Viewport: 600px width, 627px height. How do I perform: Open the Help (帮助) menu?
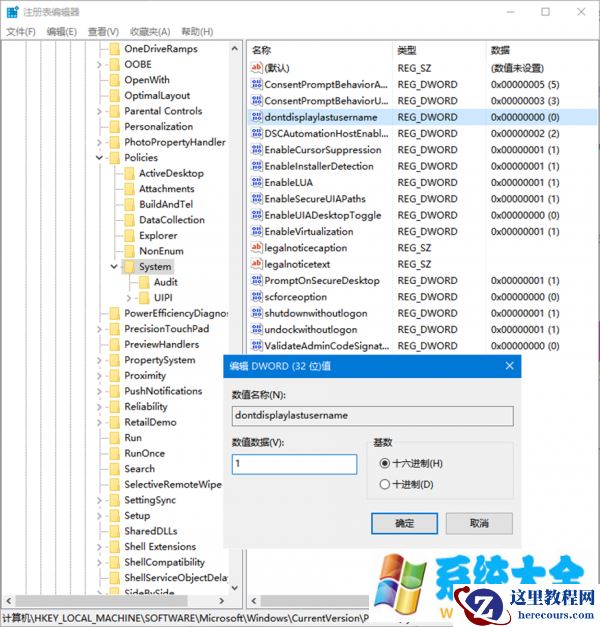[197, 32]
